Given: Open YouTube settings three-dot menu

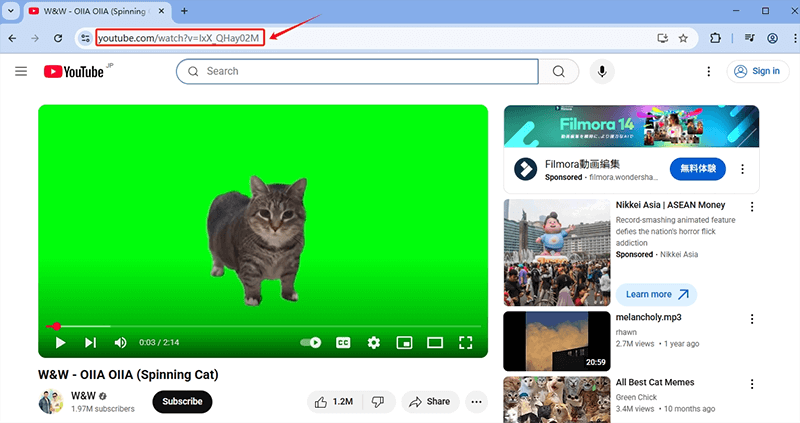Looking at the screenshot, I should click(x=708, y=71).
